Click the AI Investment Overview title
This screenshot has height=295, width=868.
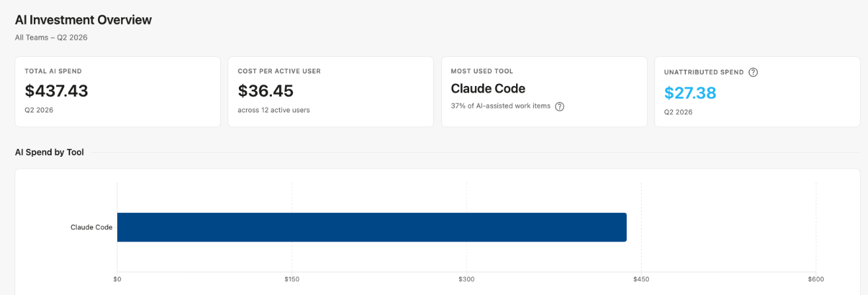(x=83, y=20)
